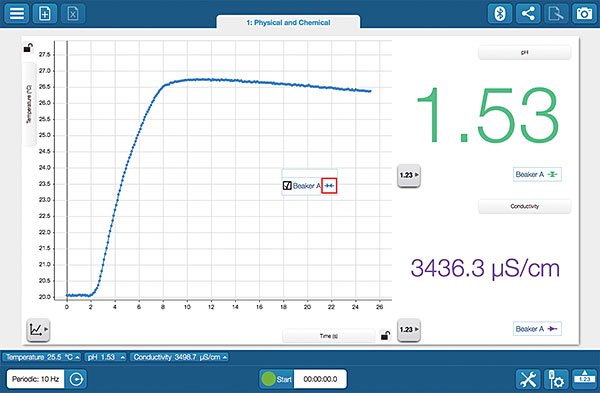Select the Conductivity measurement label
The height and width of the screenshot is (393, 600).
525,206
